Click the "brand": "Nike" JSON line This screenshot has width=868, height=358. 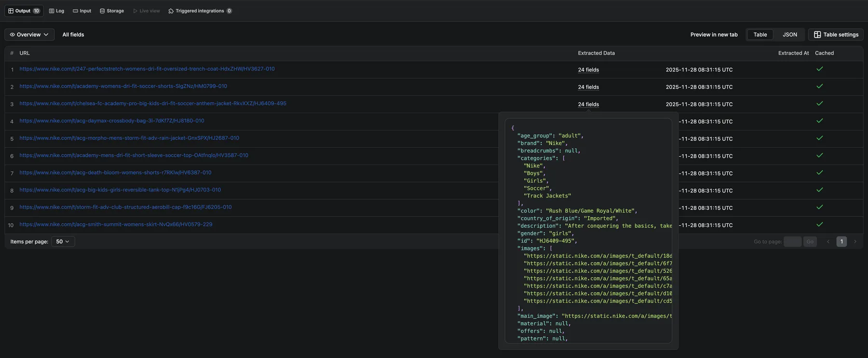pos(542,143)
